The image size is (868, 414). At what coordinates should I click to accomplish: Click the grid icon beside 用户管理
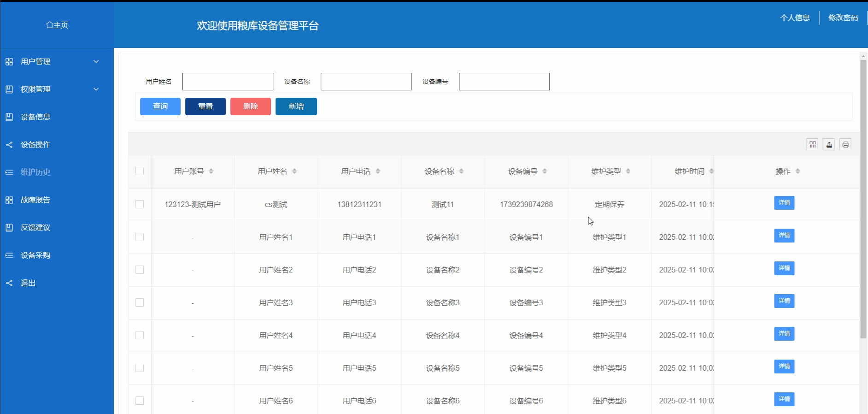pyautogui.click(x=9, y=62)
